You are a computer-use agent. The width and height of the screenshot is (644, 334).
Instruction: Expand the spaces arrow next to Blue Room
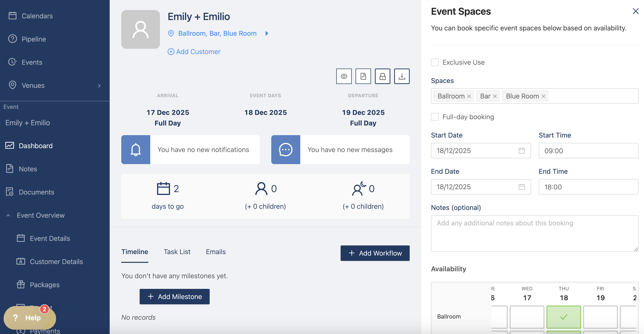267,33
